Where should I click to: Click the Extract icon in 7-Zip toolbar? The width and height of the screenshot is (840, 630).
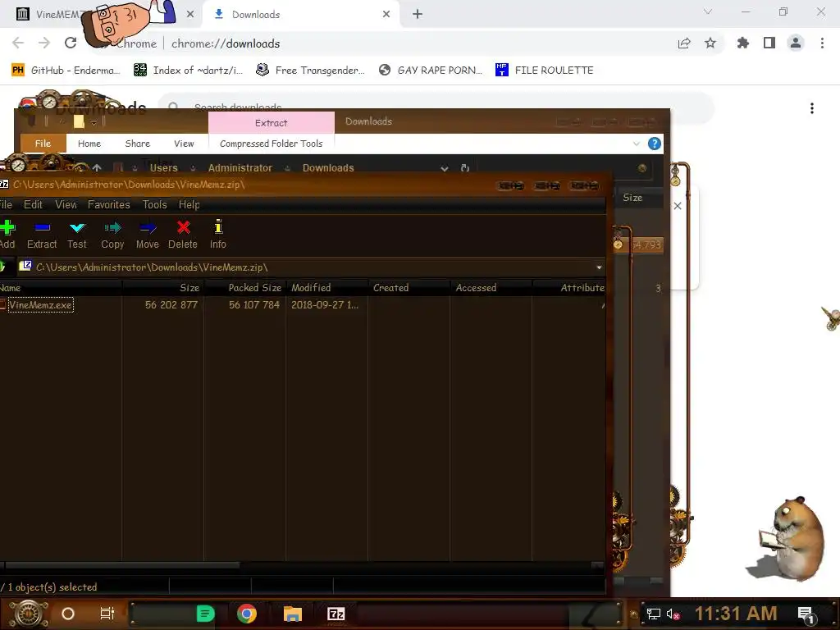click(42, 234)
